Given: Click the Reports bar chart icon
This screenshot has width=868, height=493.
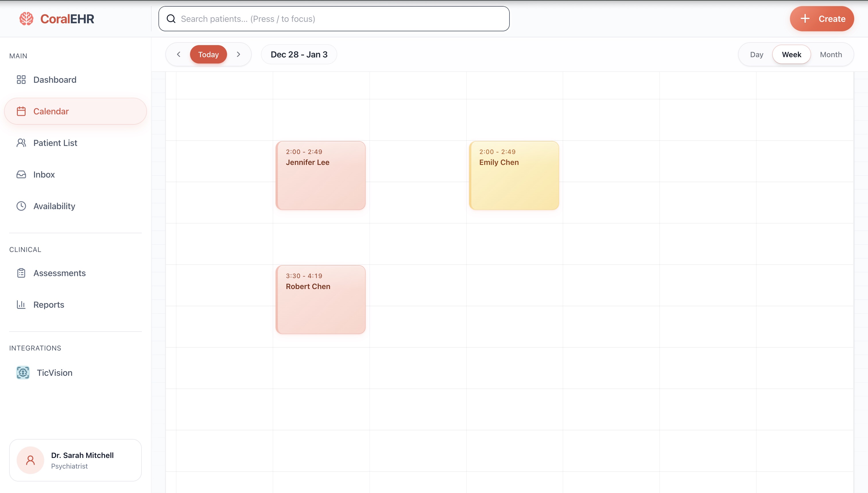Looking at the screenshot, I should 21,305.
